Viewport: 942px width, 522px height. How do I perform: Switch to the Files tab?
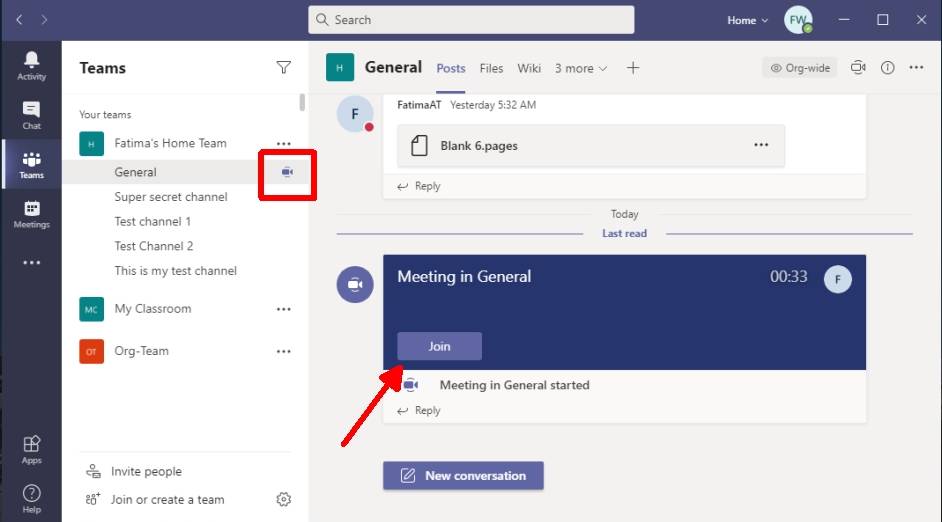coord(491,68)
